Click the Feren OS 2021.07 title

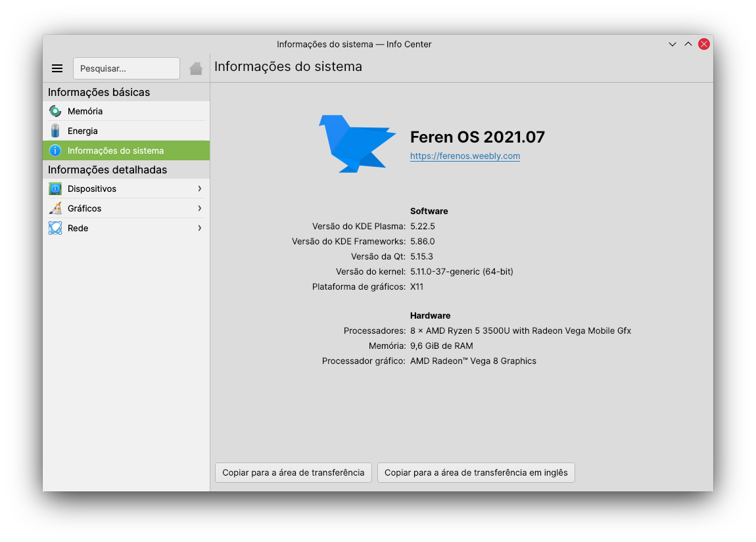click(477, 137)
